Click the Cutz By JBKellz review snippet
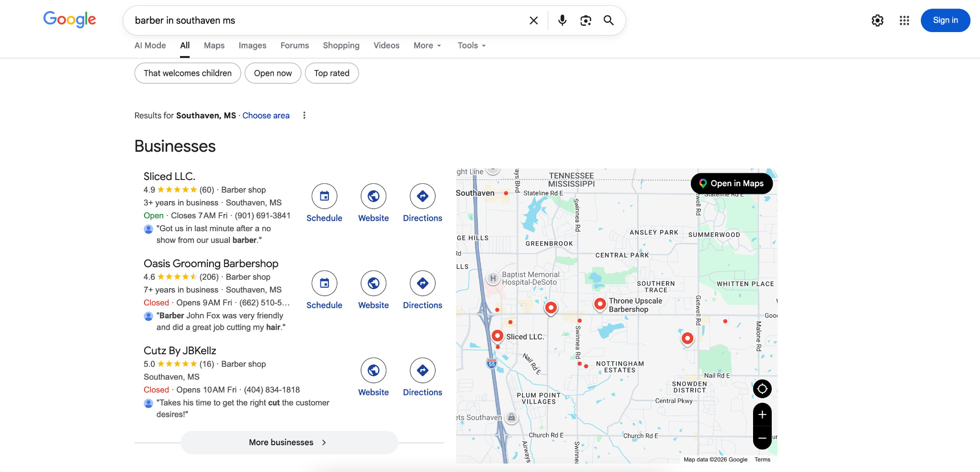 tap(243, 409)
